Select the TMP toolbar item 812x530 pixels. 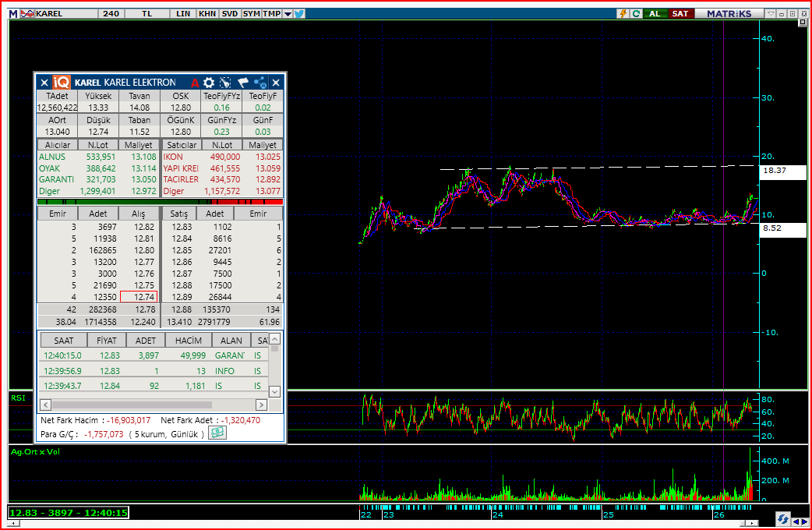[271, 13]
